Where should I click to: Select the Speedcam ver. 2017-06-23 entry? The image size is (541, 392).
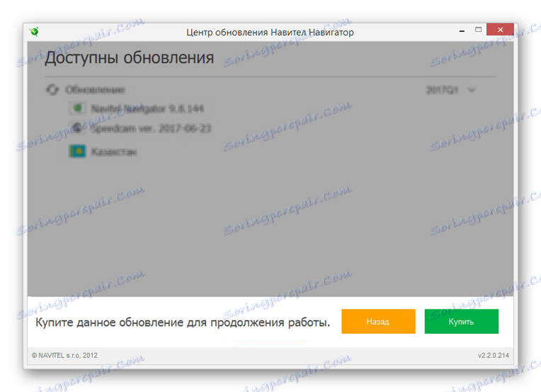point(151,129)
